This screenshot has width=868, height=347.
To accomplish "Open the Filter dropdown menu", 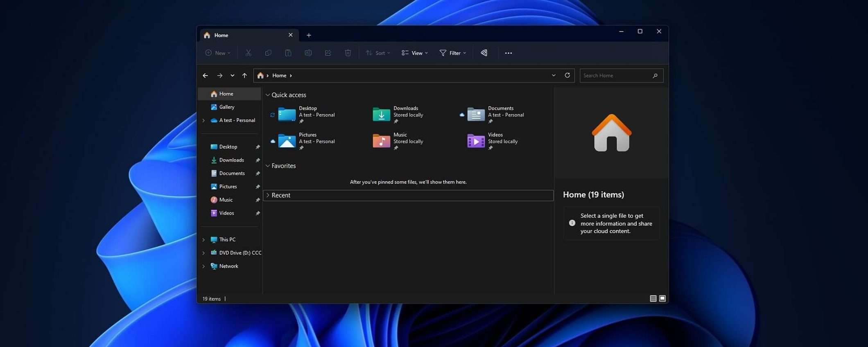I will coord(453,53).
